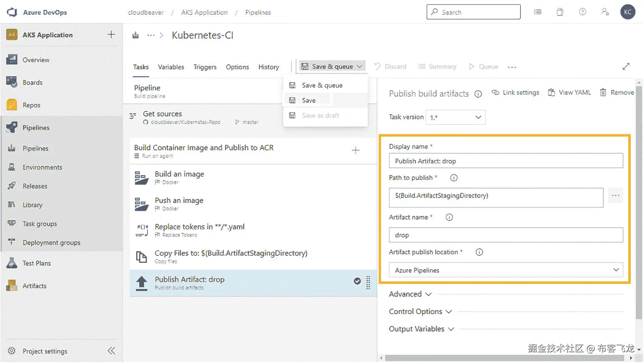644x363 pixels.
Task: Open the marketplace shopping bag icon
Action: (x=560, y=12)
